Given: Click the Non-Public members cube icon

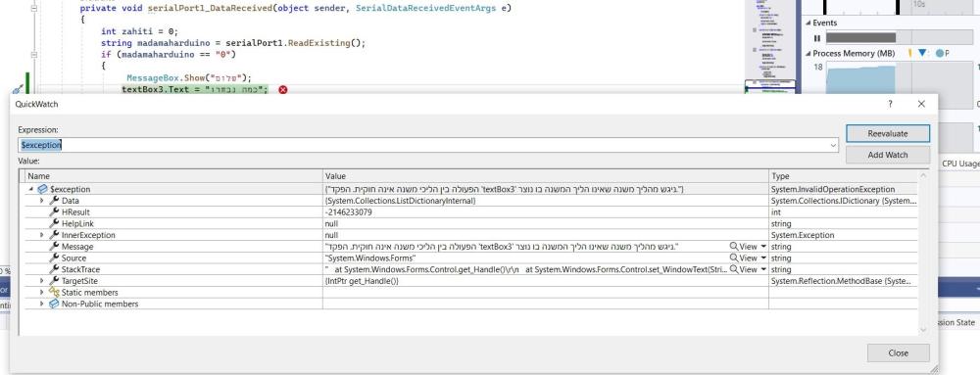Looking at the screenshot, I should coord(54,304).
